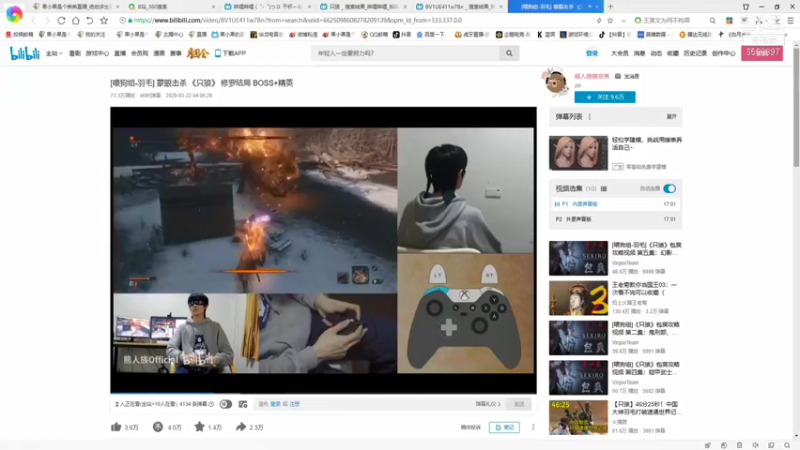
Task: Select playlist item P2 外景声画板
Action: coord(615,219)
